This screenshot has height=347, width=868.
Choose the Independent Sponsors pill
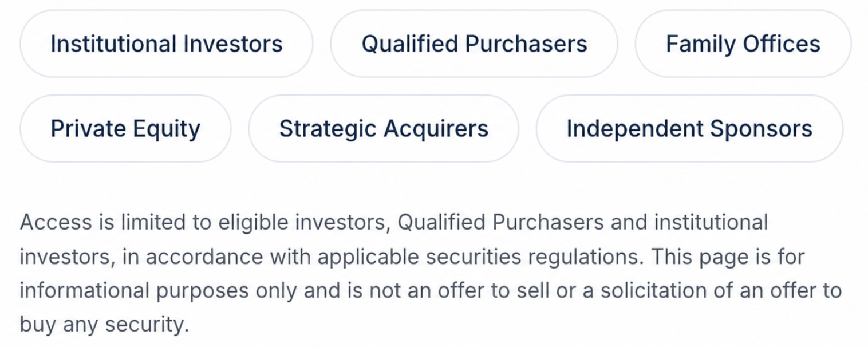pyautogui.click(x=689, y=129)
